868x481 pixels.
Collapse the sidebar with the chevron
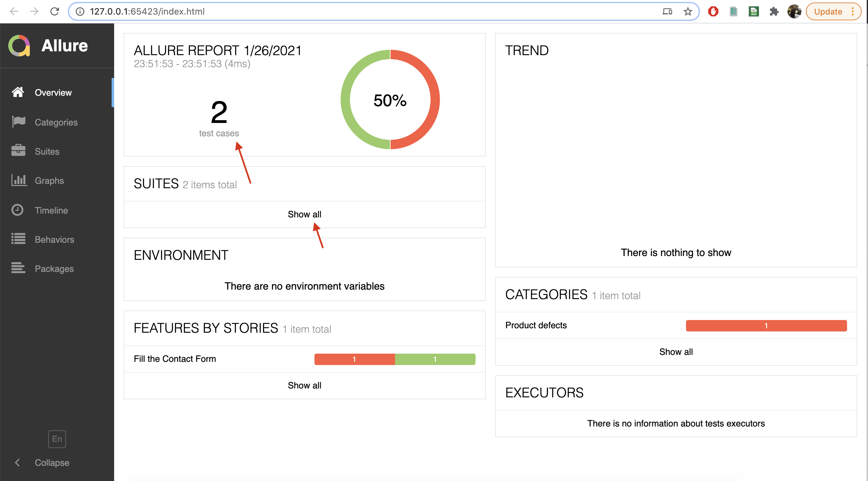pos(17,463)
